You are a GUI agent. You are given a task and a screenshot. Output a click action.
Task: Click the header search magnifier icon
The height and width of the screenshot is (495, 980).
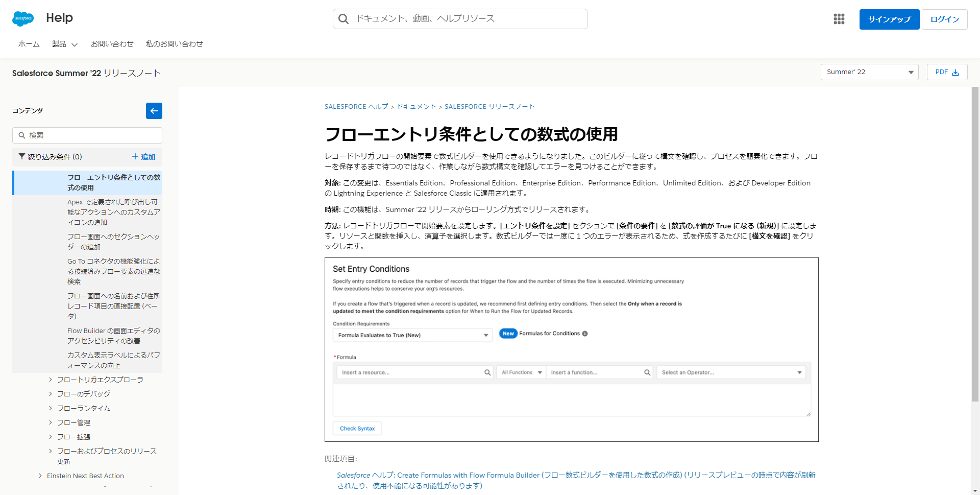click(344, 19)
